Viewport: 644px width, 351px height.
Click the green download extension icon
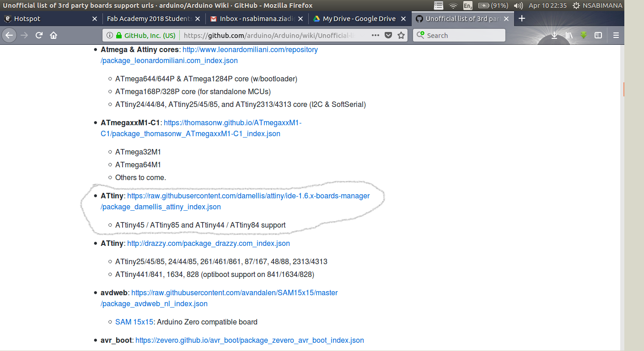pos(584,35)
